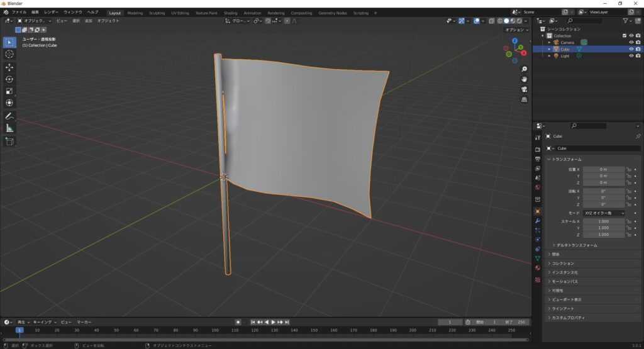Choose the Annotate pencil tool

[9, 116]
